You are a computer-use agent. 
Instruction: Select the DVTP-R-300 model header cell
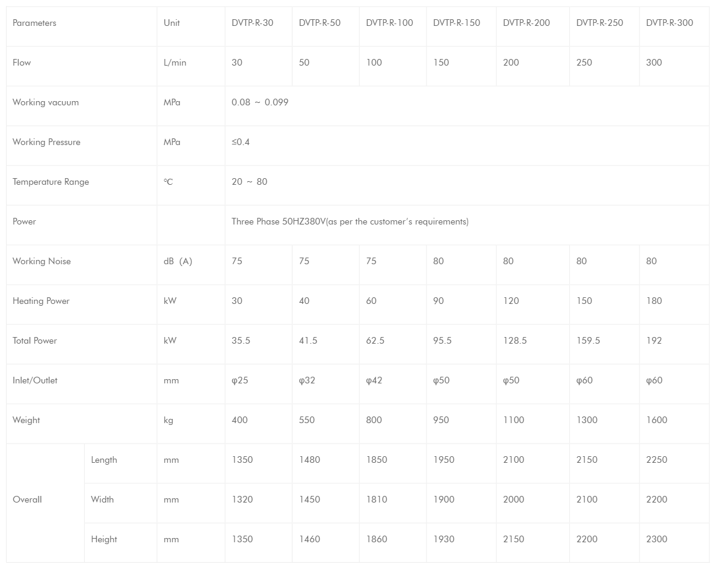point(669,23)
